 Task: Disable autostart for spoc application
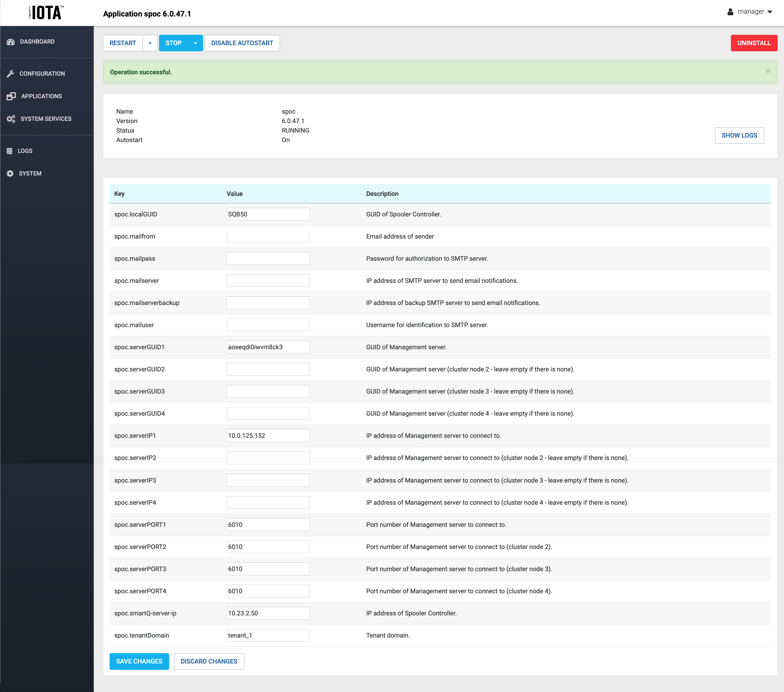coord(242,43)
